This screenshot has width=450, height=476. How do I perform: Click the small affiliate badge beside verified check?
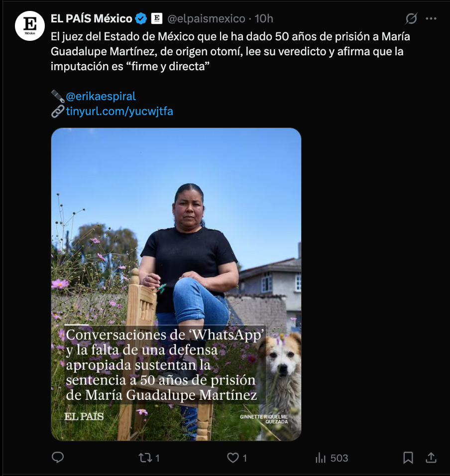pos(156,19)
